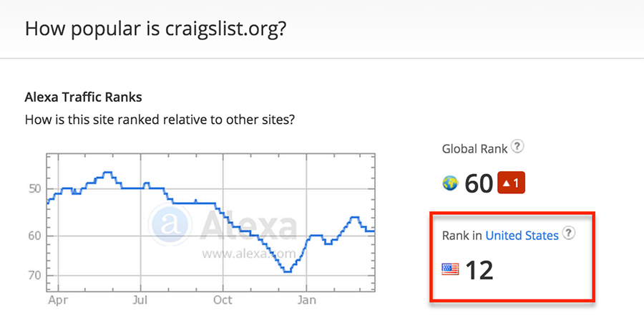The height and width of the screenshot is (336, 644).
Task: Click the 70 rank axis label
Action: click(35, 275)
